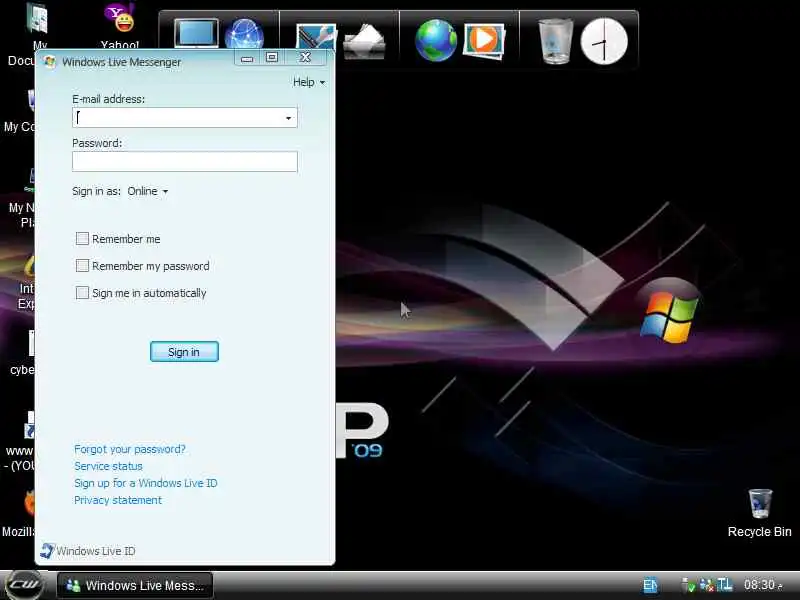Check Remember my password
The width and height of the screenshot is (800, 600).
point(82,265)
